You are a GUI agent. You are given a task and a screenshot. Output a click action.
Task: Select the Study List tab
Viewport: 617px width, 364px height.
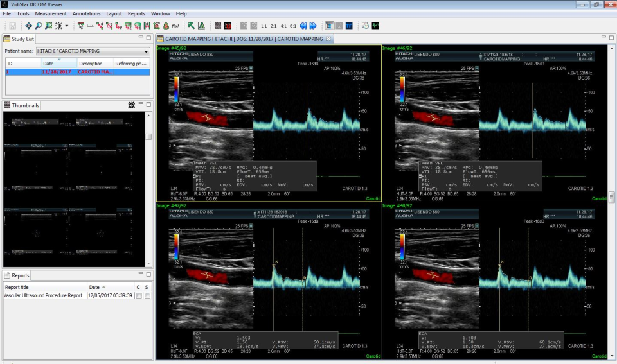click(x=19, y=39)
